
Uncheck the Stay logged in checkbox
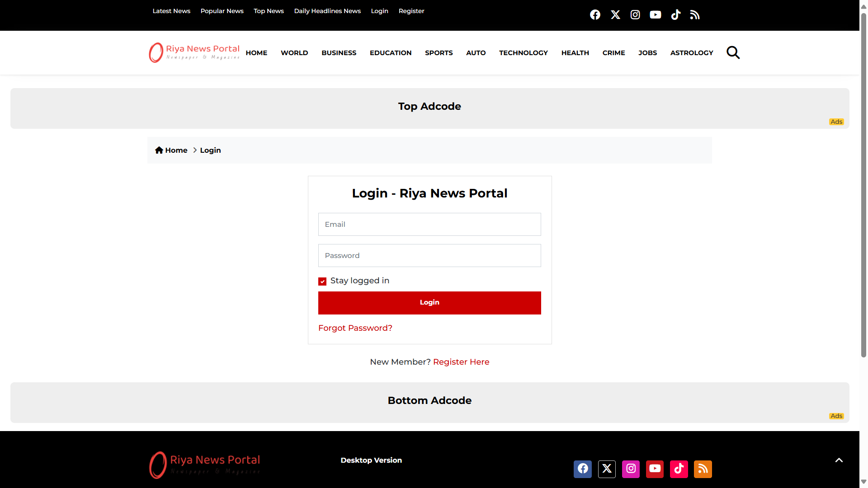[322, 282]
